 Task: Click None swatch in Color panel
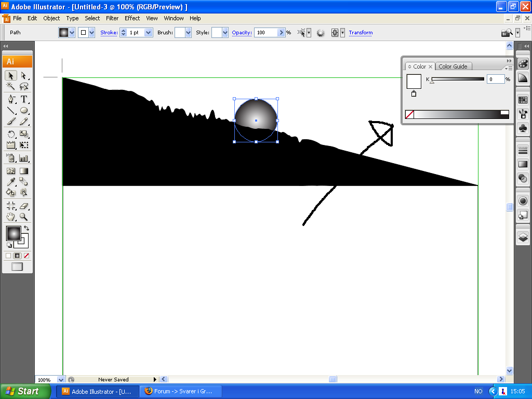409,114
